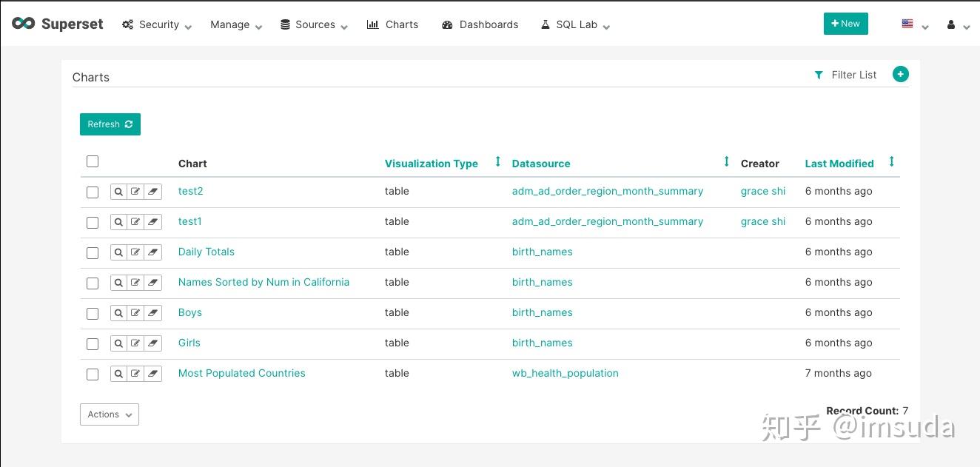Open the birth_names datasource link for Boys
This screenshot has width=980, height=467.
(x=542, y=312)
